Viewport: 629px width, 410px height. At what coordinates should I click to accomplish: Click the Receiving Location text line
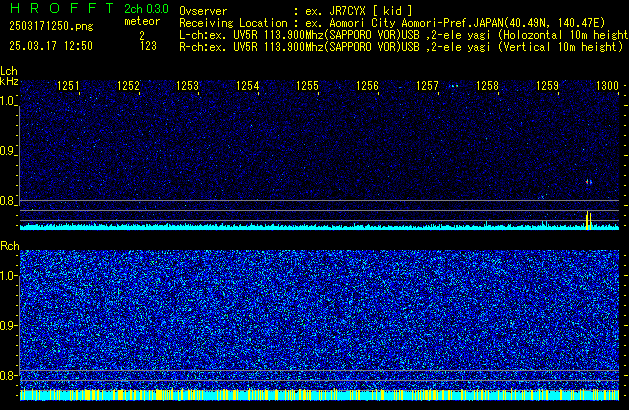pyautogui.click(x=392, y=23)
